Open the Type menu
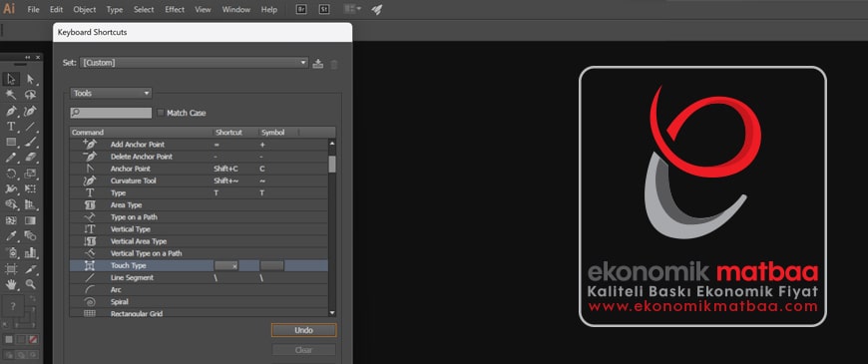The width and height of the screenshot is (868, 364). click(115, 9)
